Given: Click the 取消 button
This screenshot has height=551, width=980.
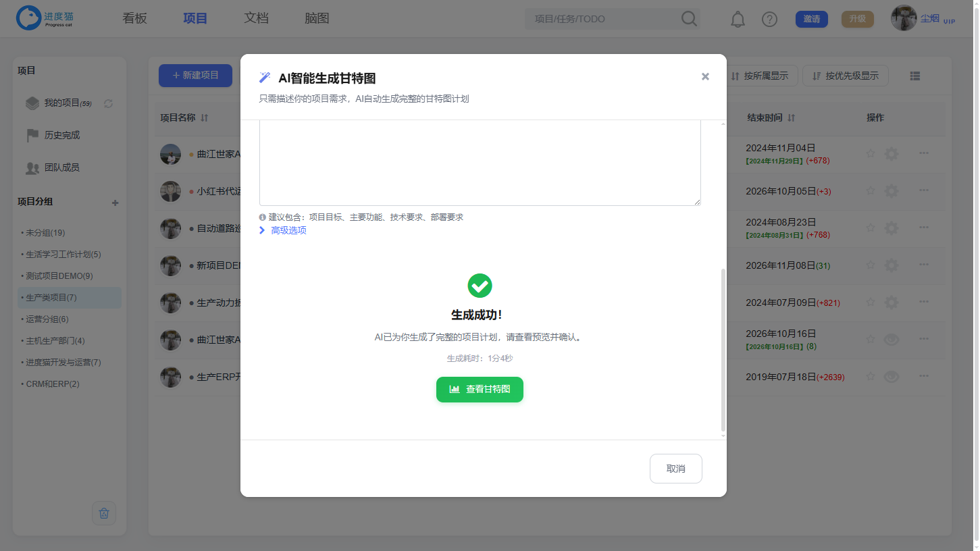Looking at the screenshot, I should pos(676,469).
